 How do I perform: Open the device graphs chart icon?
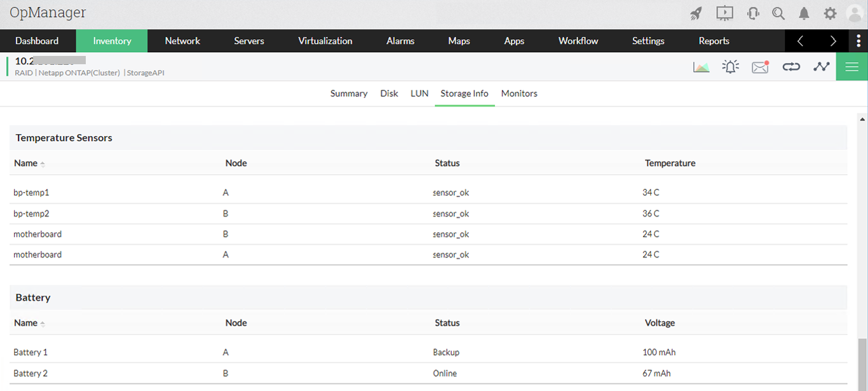[702, 67]
